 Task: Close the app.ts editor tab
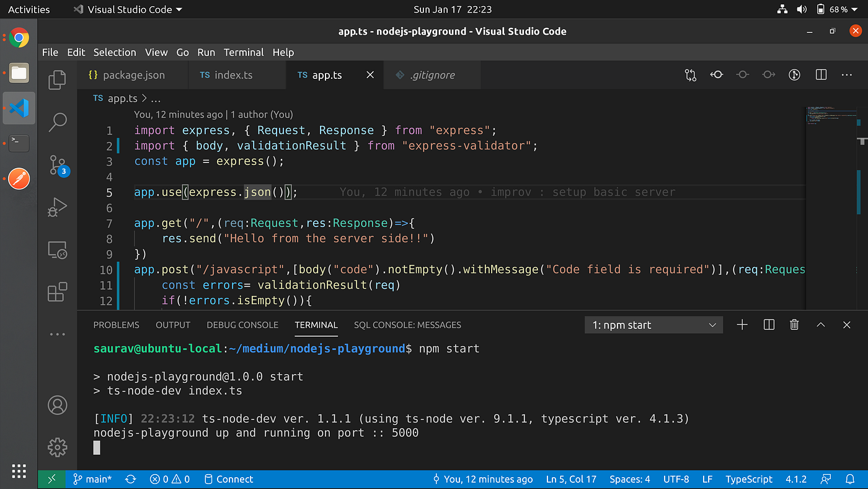point(370,75)
